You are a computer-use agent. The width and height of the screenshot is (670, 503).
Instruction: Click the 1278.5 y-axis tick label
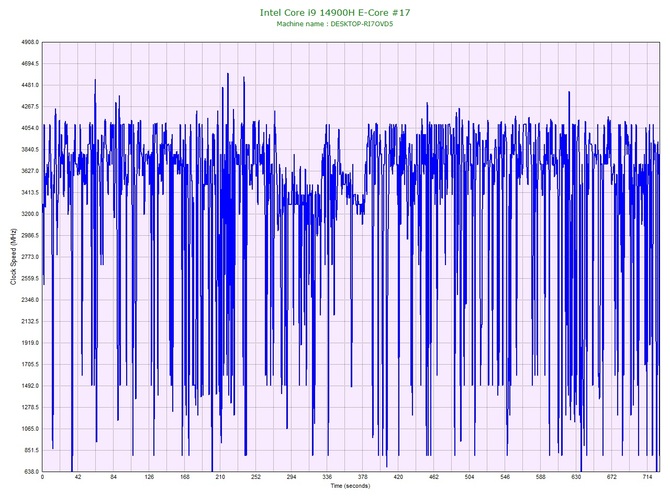30,407
